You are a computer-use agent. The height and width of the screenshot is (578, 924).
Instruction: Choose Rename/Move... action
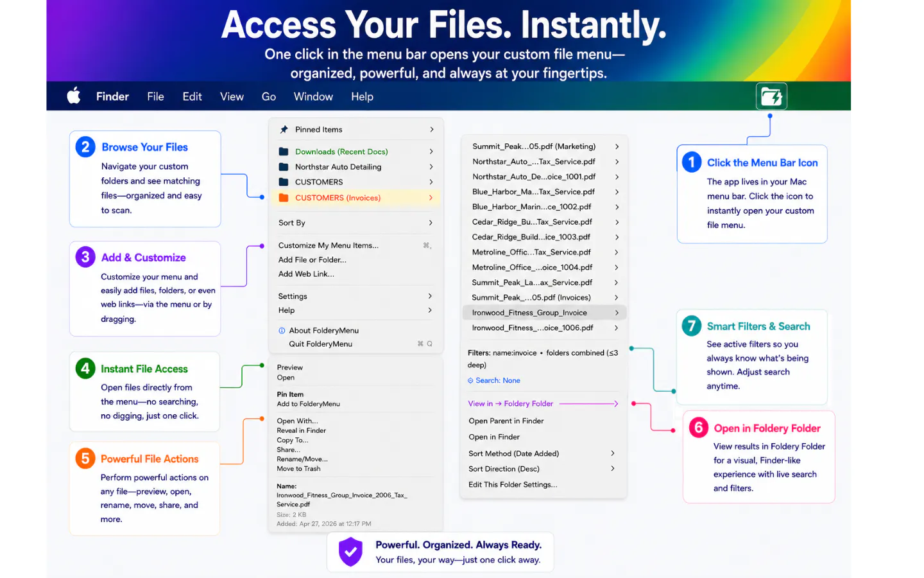pyautogui.click(x=302, y=459)
